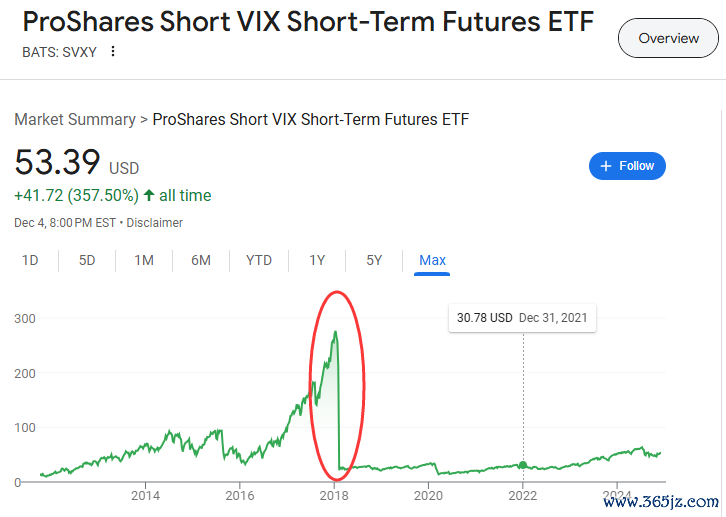Click the green data point at Dec 31, 2021
This screenshot has width=726, height=517.
523,465
